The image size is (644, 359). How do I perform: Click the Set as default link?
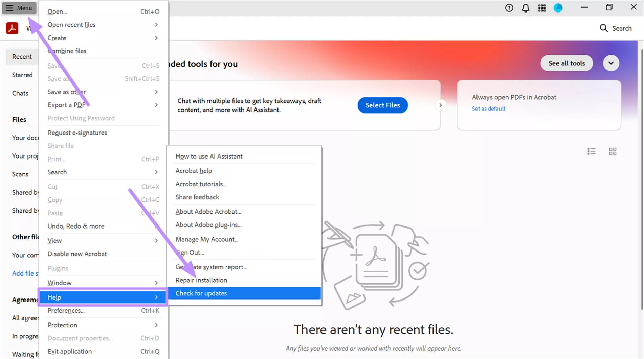coord(488,109)
